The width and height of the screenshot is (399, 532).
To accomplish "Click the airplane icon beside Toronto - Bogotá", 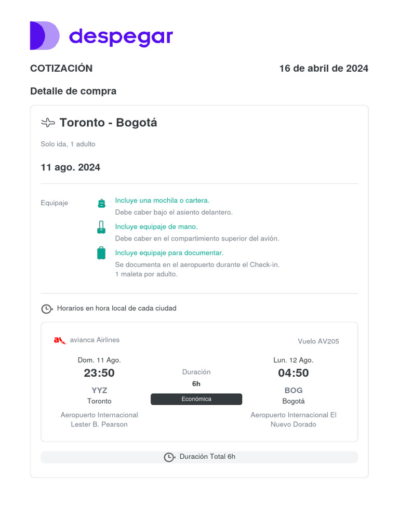I will pyautogui.click(x=48, y=123).
